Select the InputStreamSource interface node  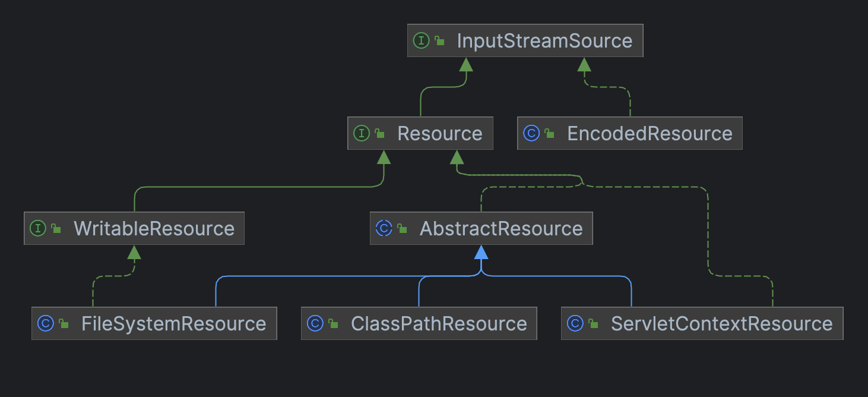point(525,40)
